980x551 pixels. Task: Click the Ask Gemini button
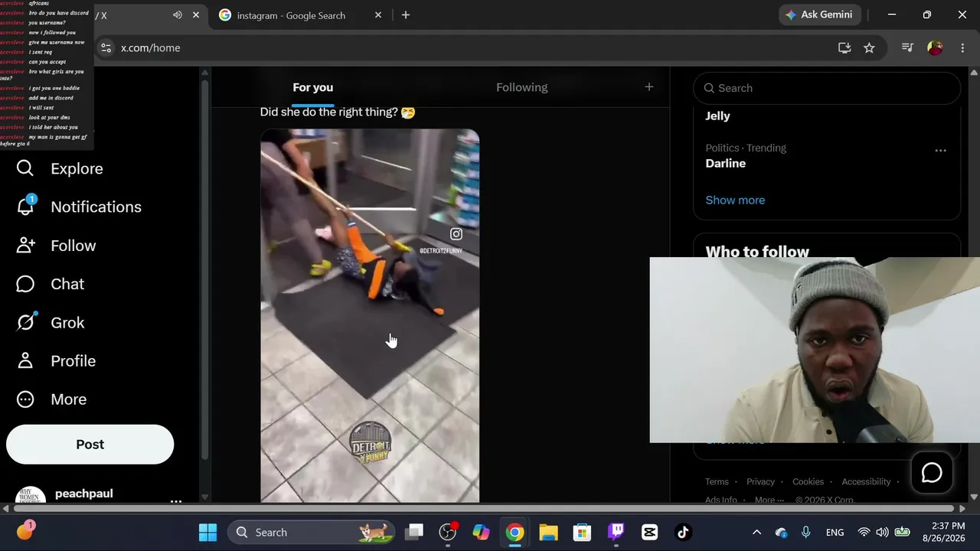coord(821,15)
